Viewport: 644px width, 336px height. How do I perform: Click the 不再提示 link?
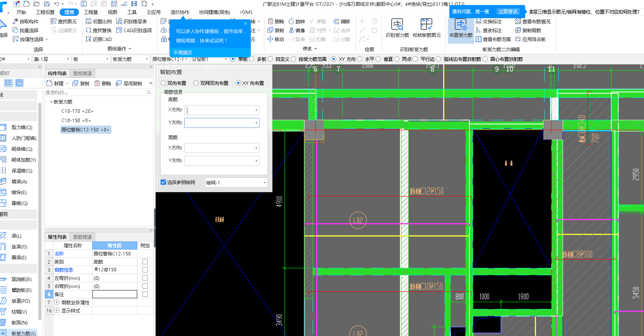[183, 52]
